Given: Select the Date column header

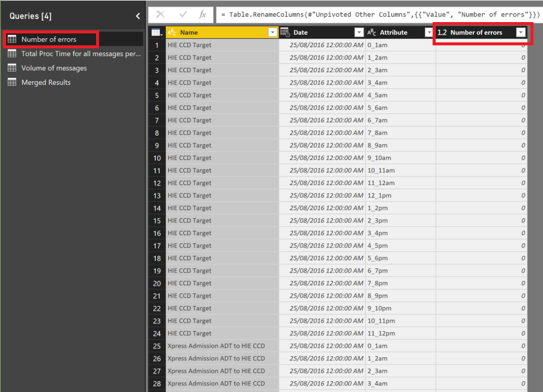Looking at the screenshot, I should [322, 33].
